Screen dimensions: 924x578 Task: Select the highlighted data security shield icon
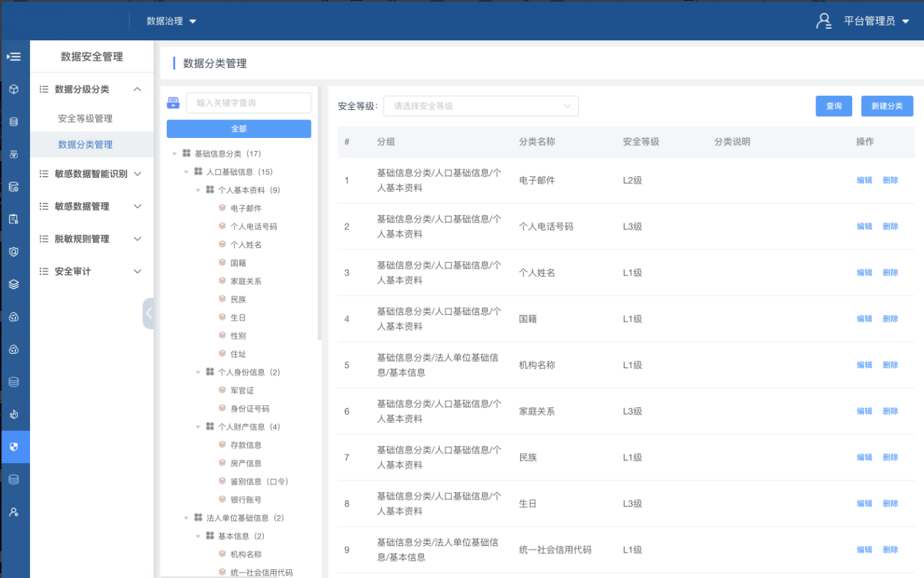[x=14, y=447]
